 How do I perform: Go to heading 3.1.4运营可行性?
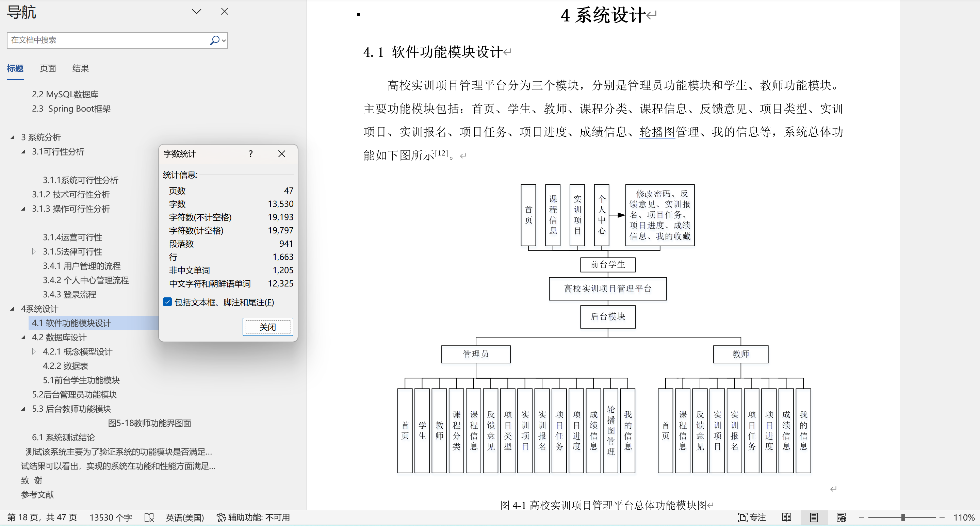click(x=72, y=237)
